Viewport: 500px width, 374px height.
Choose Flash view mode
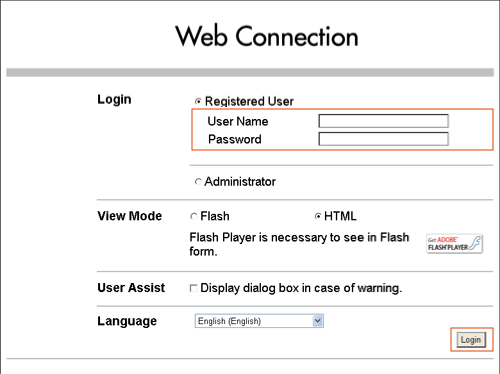pos(194,216)
